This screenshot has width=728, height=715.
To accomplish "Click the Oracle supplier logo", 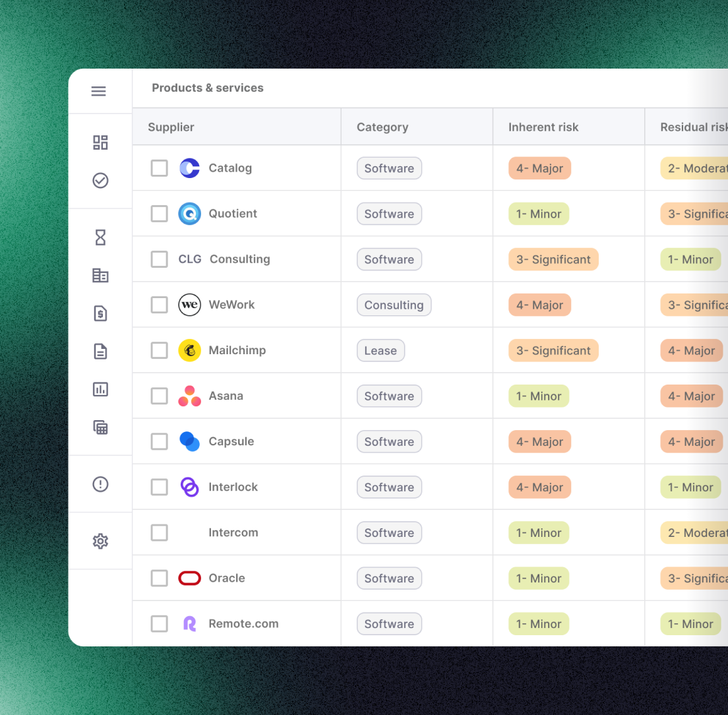I will tap(189, 578).
